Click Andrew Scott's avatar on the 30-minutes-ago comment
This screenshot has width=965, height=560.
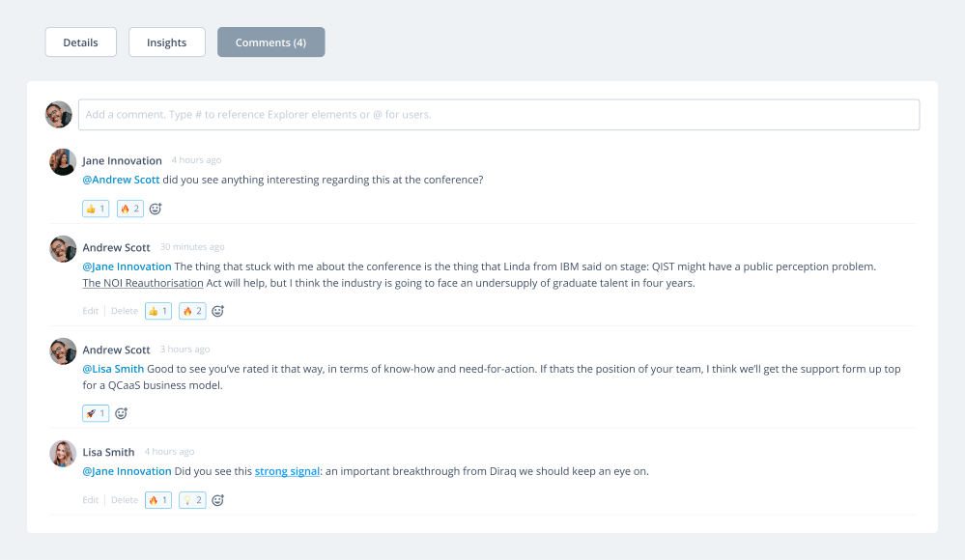click(x=63, y=249)
